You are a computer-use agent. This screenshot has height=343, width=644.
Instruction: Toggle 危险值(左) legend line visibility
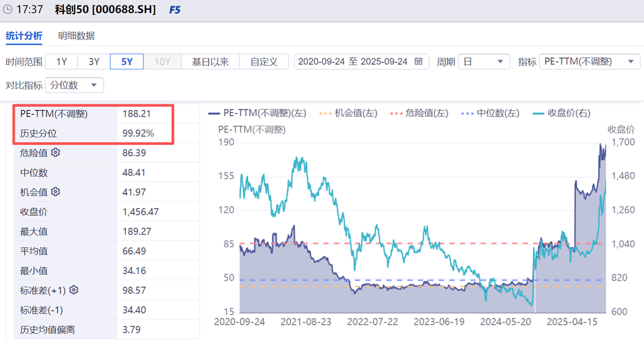(419, 113)
